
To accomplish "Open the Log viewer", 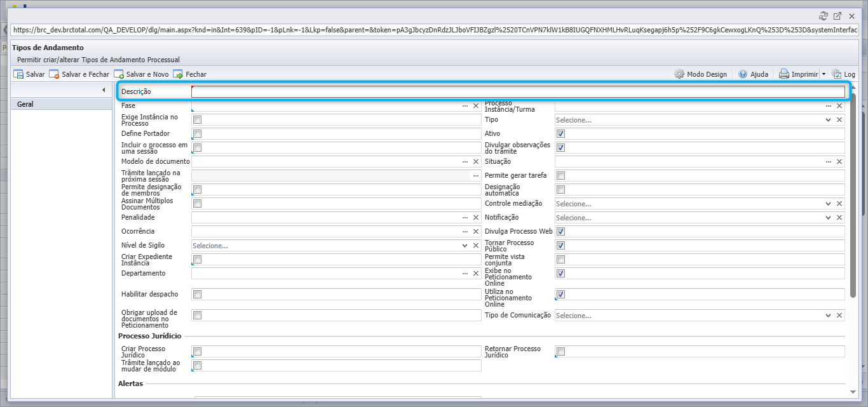I will [844, 74].
